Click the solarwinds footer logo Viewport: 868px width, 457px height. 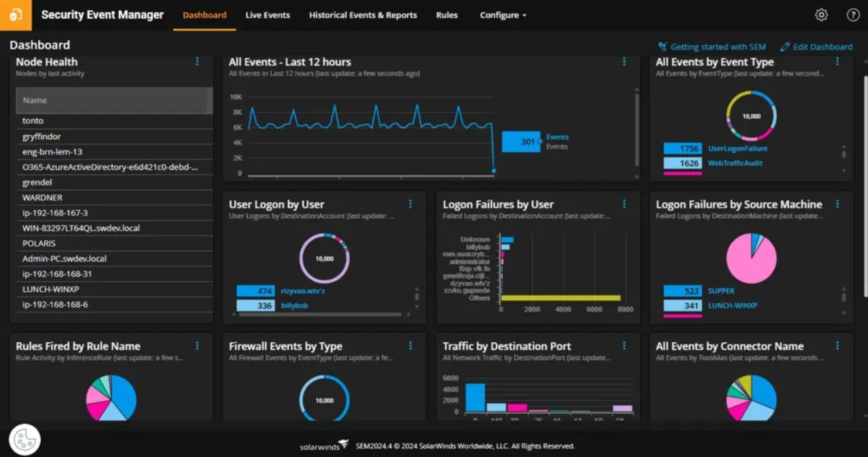(324, 445)
